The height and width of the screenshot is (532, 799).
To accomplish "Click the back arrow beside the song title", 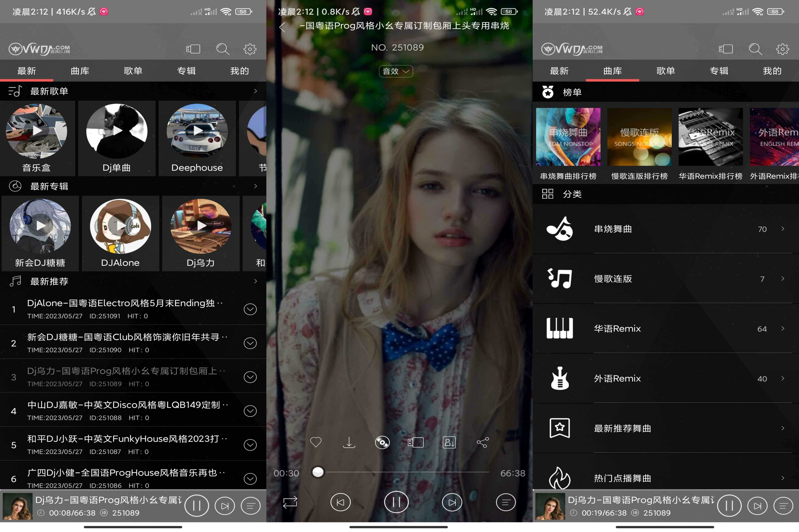I will click(282, 27).
